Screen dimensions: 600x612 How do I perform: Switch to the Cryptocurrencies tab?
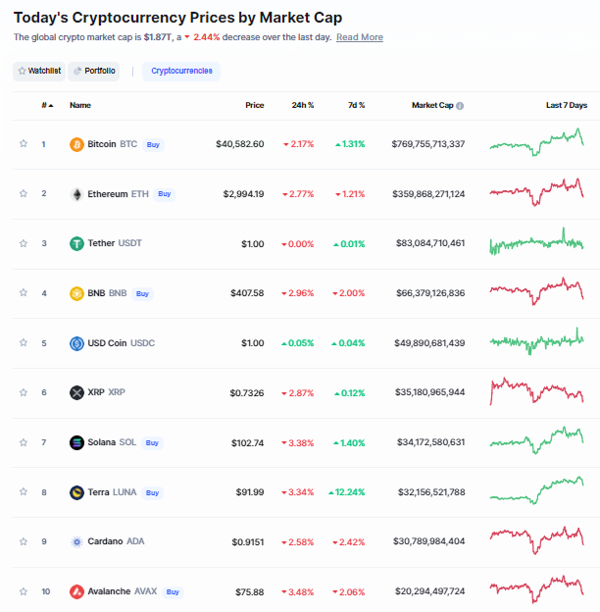click(x=181, y=71)
